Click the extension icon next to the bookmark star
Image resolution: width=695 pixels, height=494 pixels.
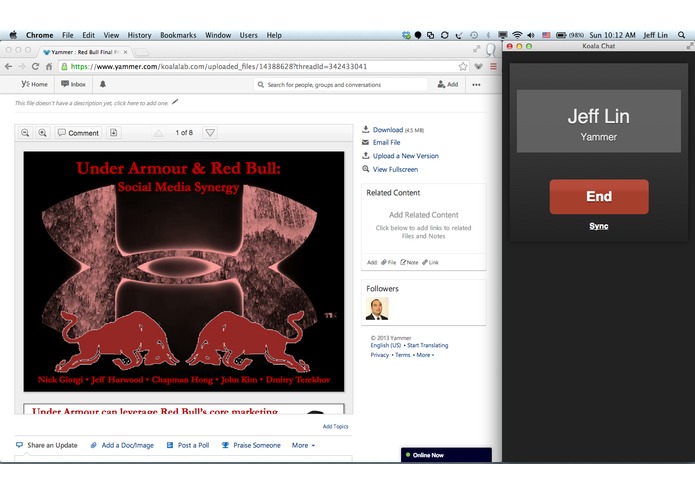(x=479, y=66)
